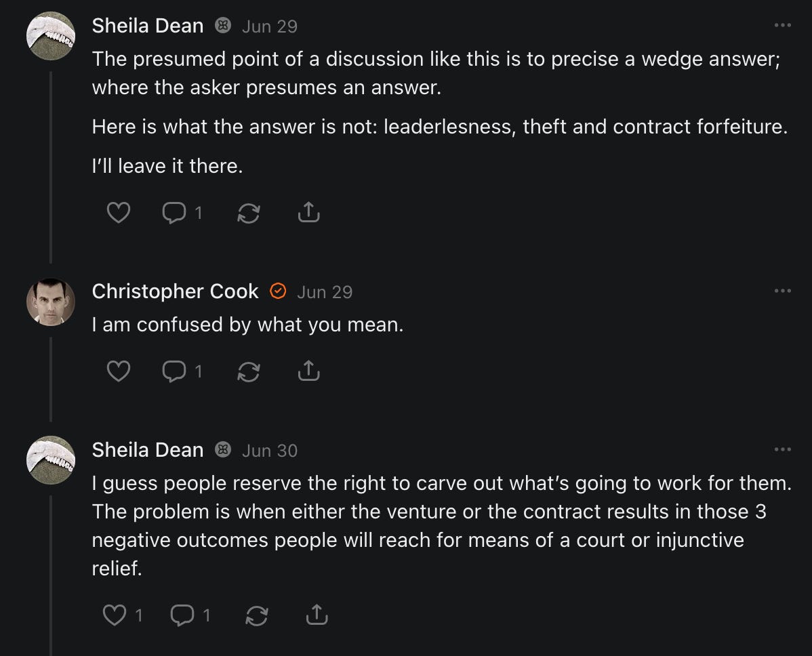This screenshot has width=812, height=656.
Task: Open more options for Christopher Cook's comment
Action: (x=782, y=291)
